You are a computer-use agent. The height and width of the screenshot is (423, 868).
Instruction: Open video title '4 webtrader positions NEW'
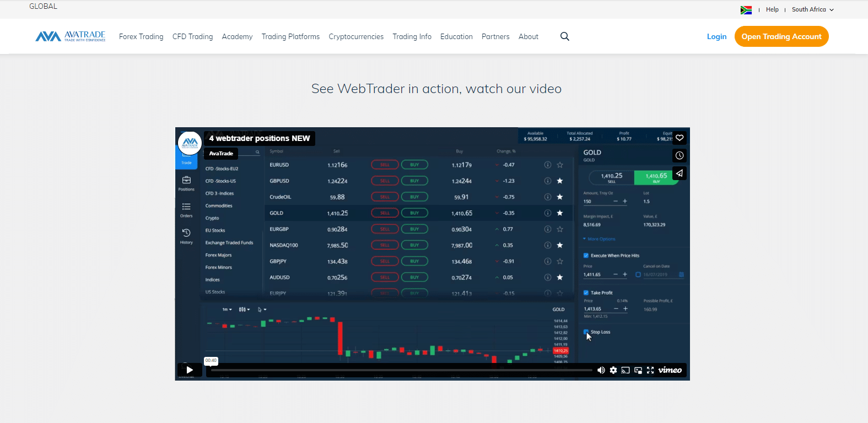(260, 138)
